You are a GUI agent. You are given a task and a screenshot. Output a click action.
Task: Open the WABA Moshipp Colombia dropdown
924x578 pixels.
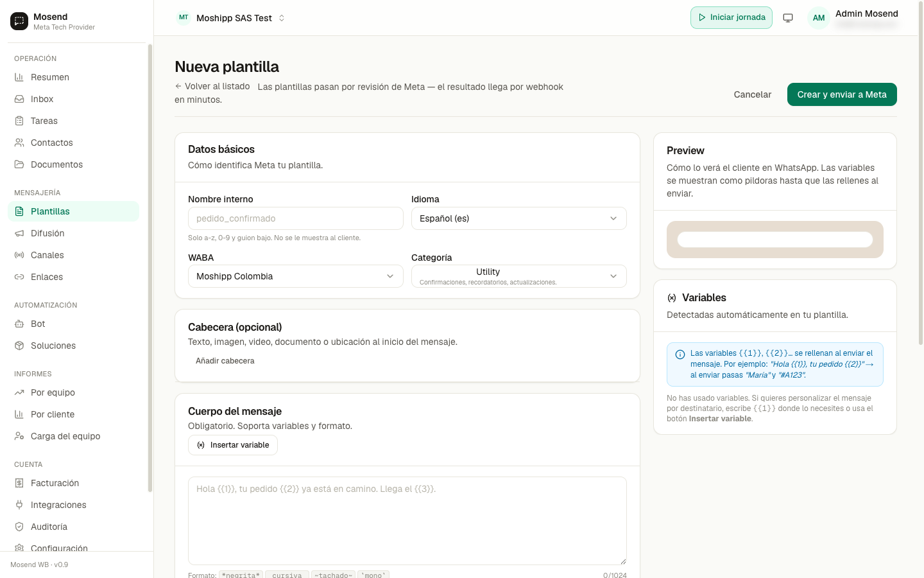click(296, 276)
